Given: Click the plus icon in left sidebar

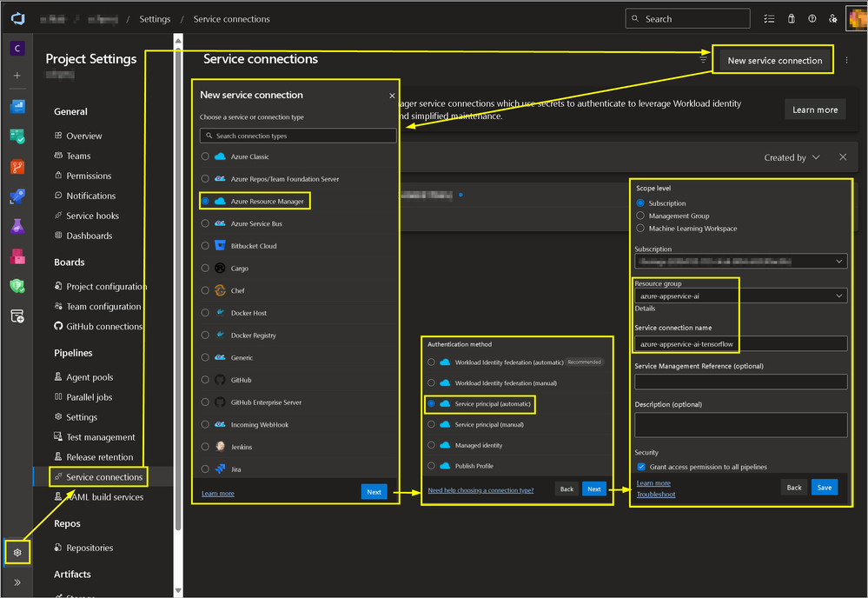Looking at the screenshot, I should pos(17,76).
